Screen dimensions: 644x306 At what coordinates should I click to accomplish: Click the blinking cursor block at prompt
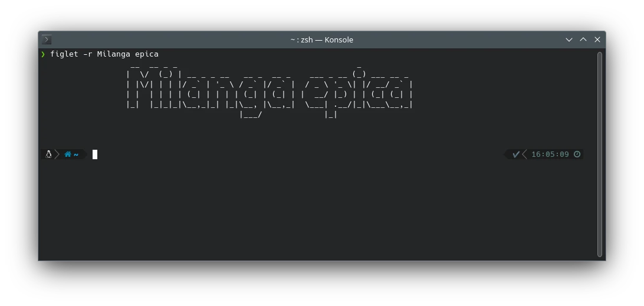(95, 154)
